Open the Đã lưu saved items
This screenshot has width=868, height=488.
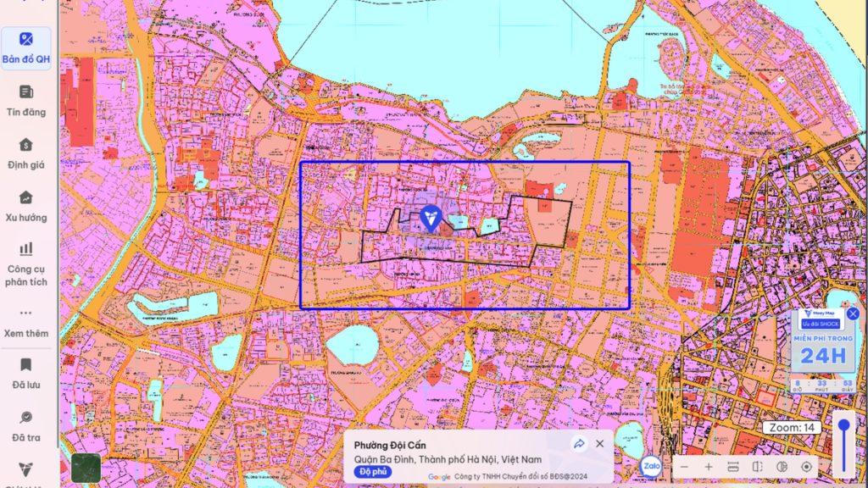26,374
